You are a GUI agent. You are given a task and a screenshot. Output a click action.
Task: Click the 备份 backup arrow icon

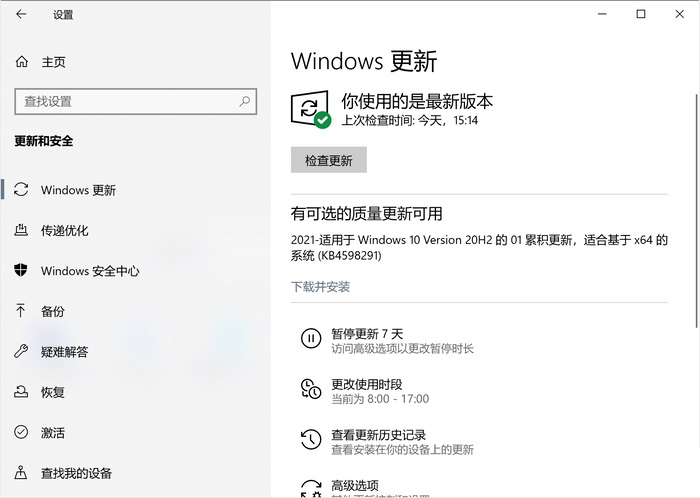coord(22,311)
